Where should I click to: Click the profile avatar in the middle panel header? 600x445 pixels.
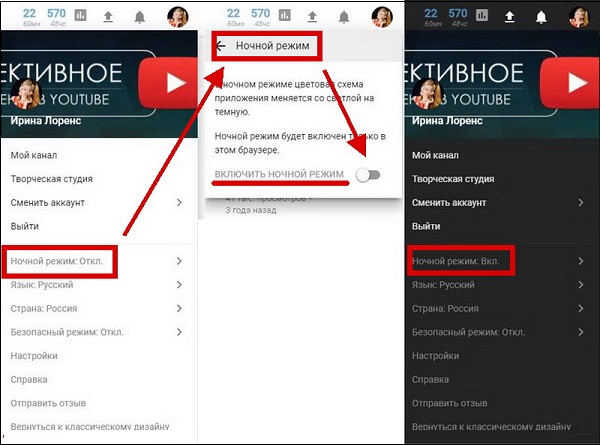382,17
